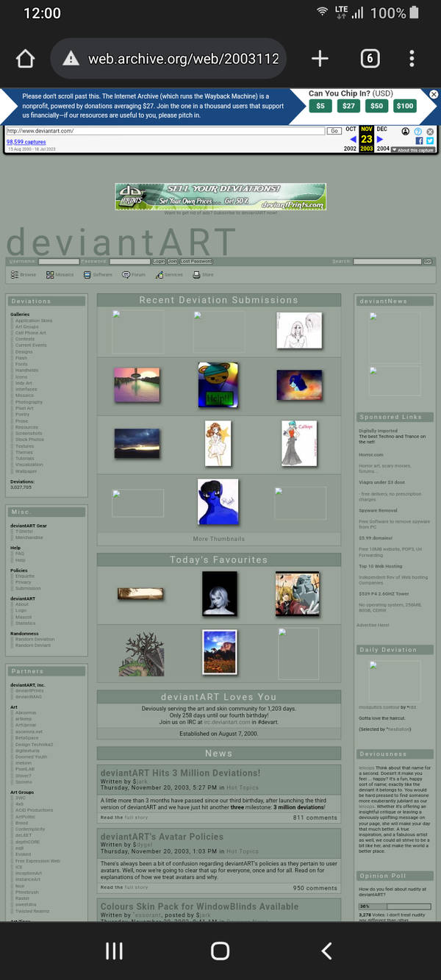Focus the Password field
The width and height of the screenshot is (441, 980).
pos(130,261)
